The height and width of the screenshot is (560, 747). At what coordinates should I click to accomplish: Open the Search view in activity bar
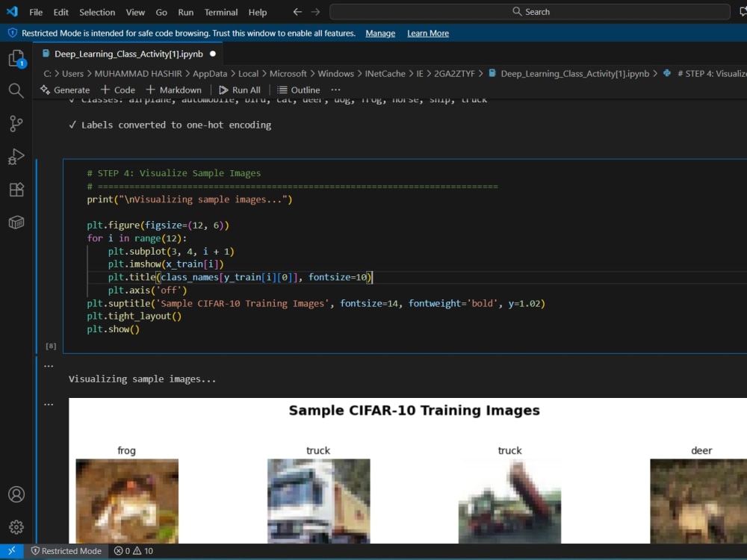coord(16,90)
